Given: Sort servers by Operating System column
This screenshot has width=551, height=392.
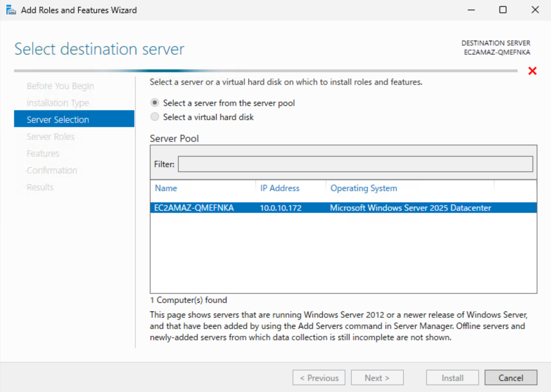Looking at the screenshot, I should (x=363, y=188).
